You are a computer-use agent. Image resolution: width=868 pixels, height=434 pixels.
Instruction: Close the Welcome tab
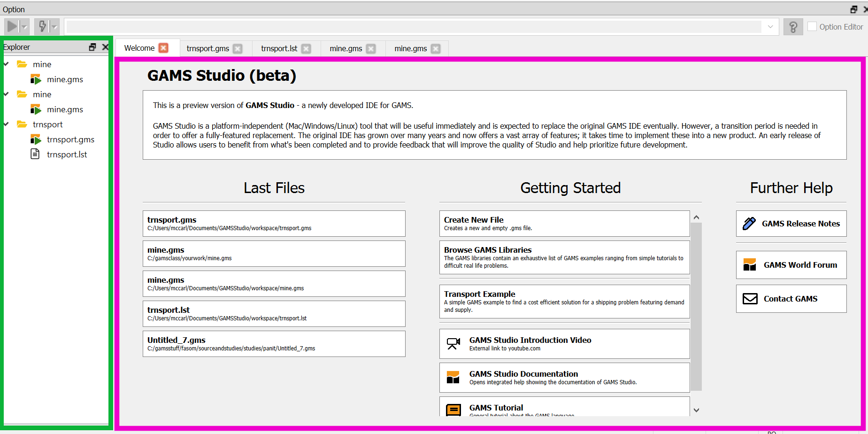tap(163, 48)
